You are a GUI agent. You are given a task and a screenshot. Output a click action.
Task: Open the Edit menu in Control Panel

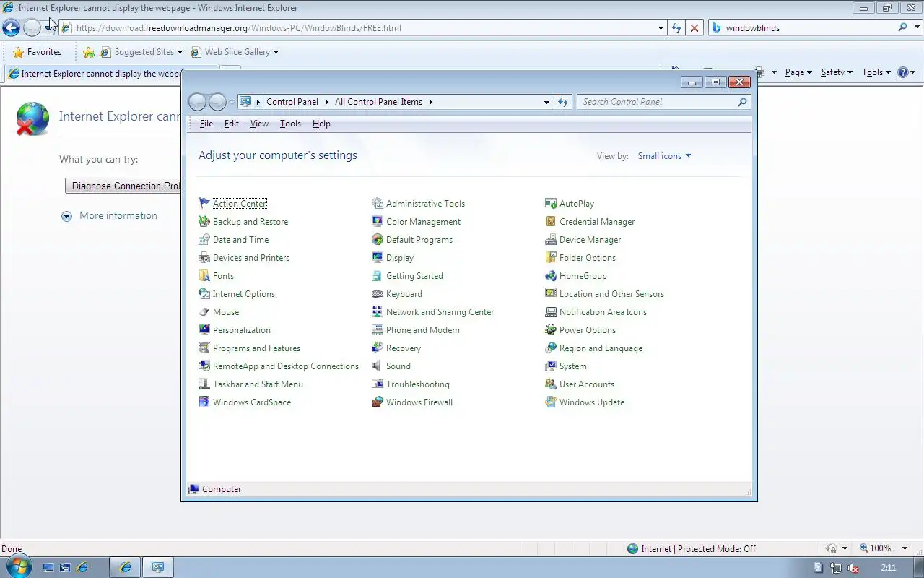coord(231,124)
